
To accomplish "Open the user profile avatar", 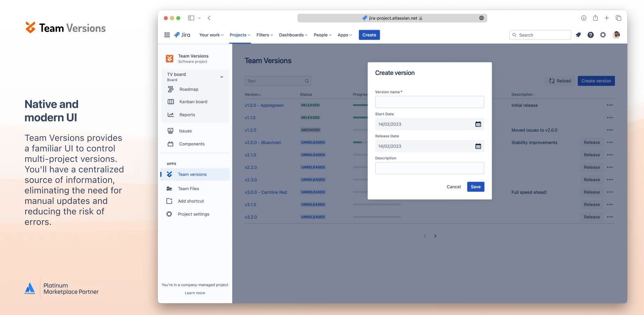I will tap(616, 35).
